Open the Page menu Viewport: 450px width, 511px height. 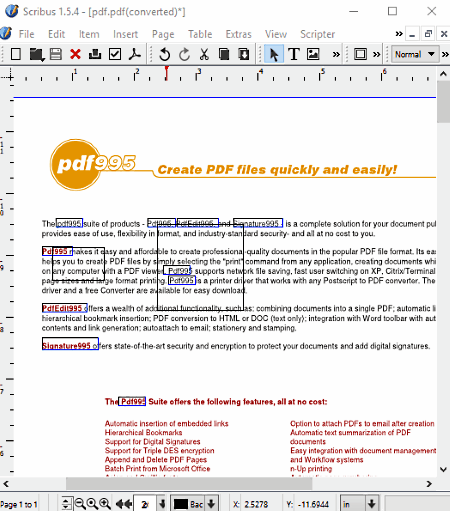coord(163,34)
